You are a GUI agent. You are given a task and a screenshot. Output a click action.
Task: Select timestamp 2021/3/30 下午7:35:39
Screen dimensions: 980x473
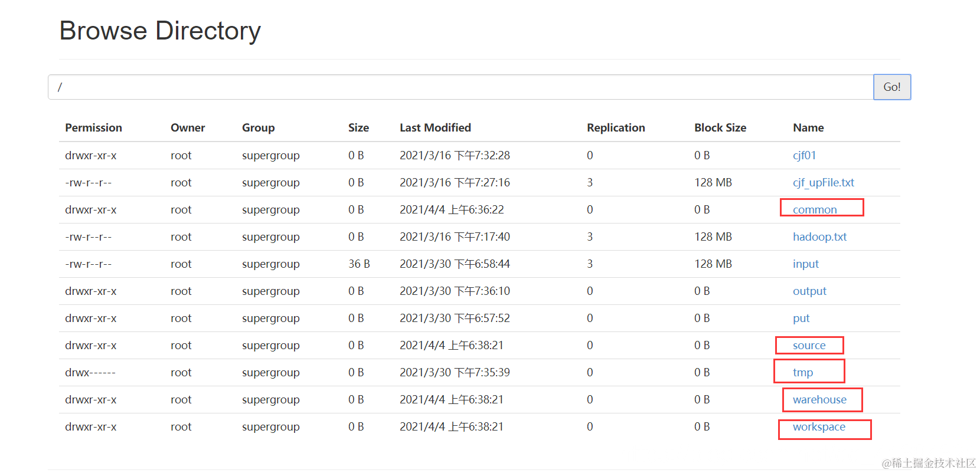[x=455, y=372]
